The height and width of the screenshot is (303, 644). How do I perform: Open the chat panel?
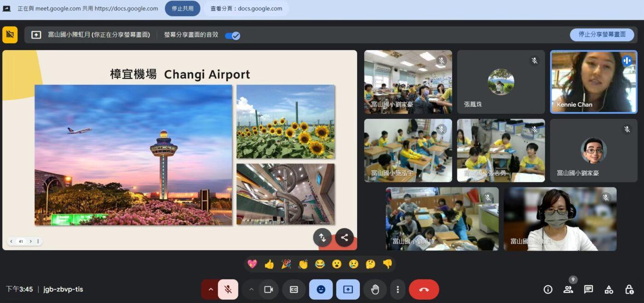click(588, 290)
